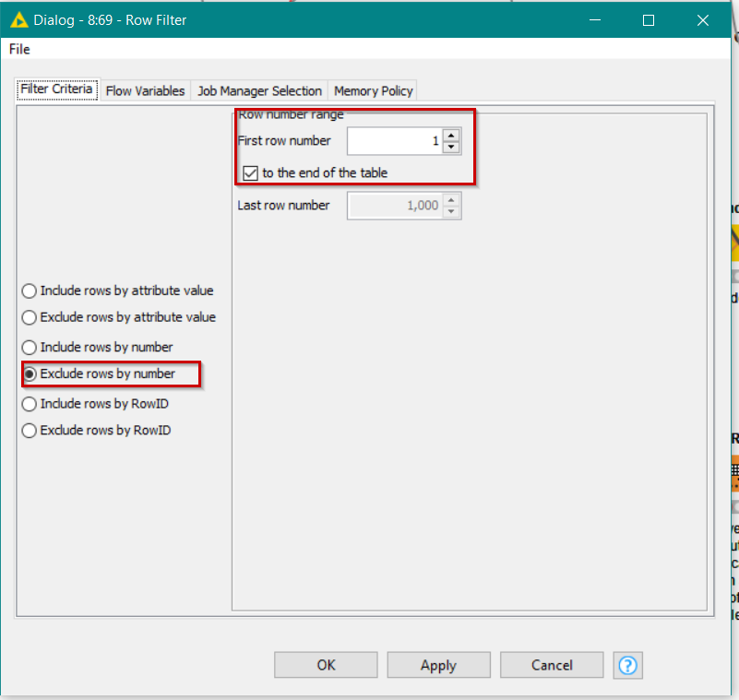
Task: Increase First row number using up arrow
Action: coord(451,136)
